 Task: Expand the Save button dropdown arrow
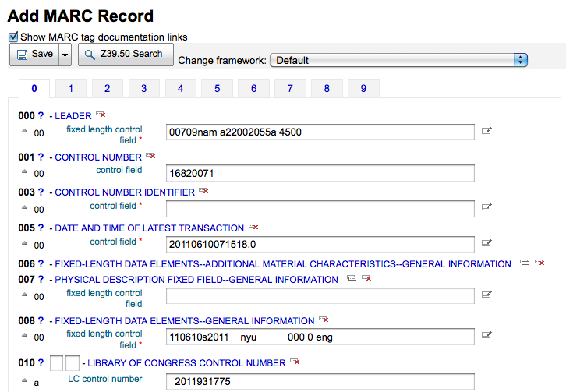point(65,54)
